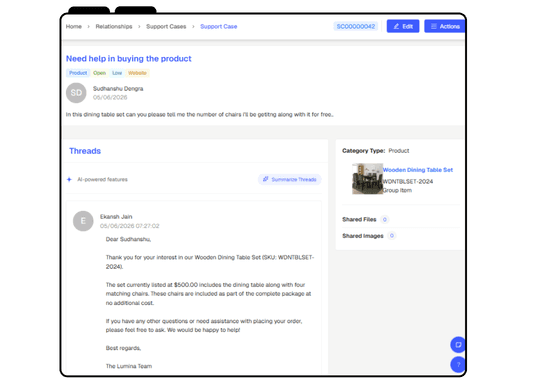Open the Wooden Dining Table Set link
Image resolution: width=540 pixels, height=384 pixels.
pos(418,170)
